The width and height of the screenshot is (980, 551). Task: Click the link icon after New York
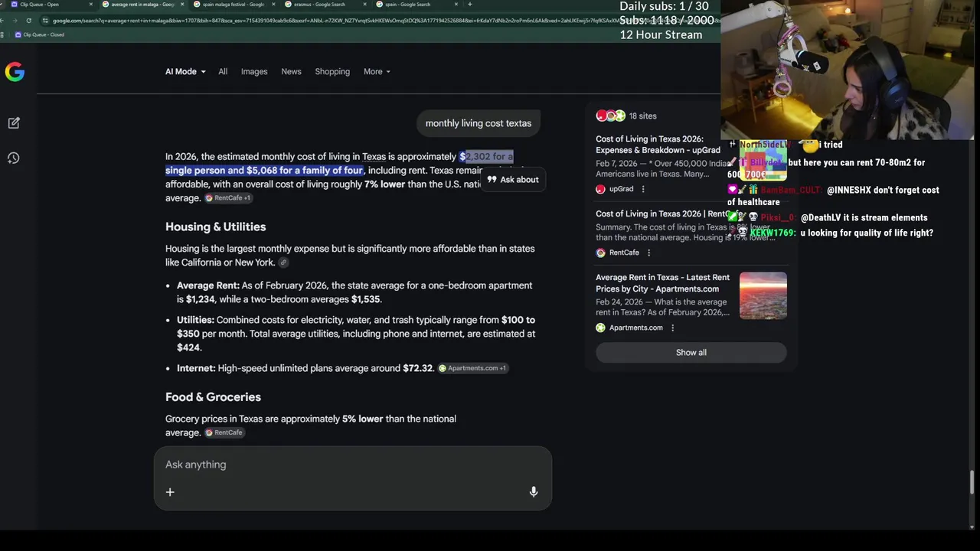[283, 262]
